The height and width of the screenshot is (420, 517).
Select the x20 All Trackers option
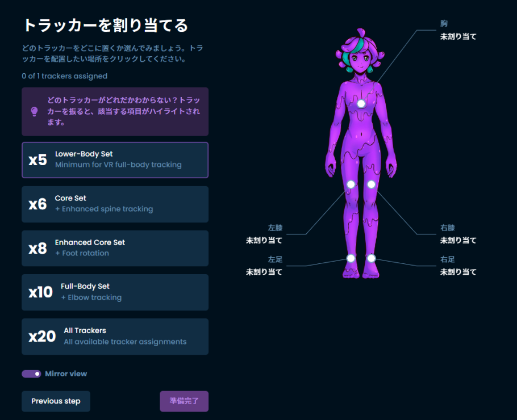(115, 337)
